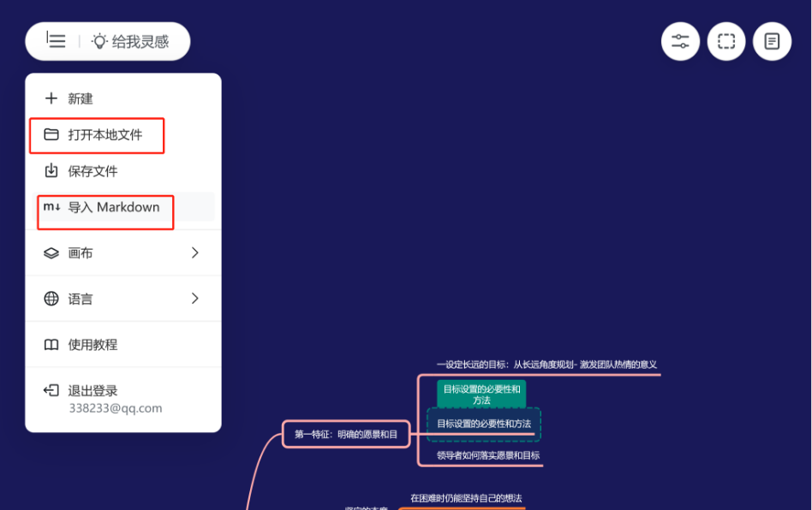Click the book icon for 使用教程
Image resolution: width=812 pixels, height=510 pixels.
coord(51,345)
